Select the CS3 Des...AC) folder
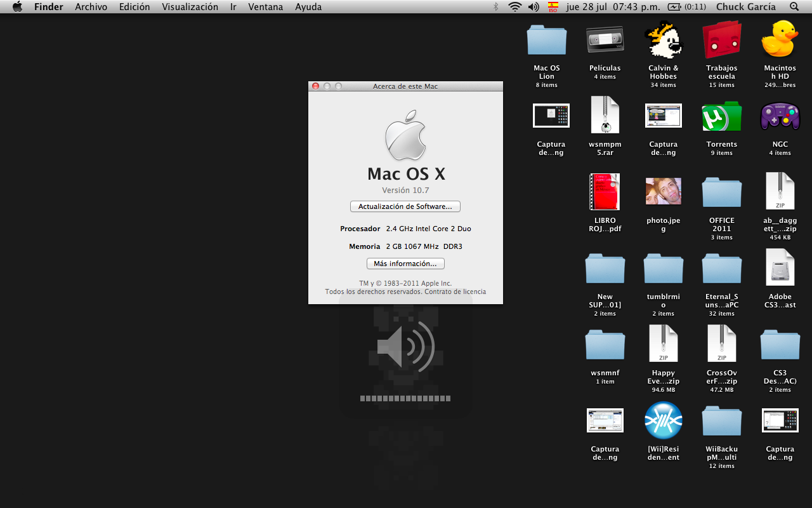 [780, 345]
